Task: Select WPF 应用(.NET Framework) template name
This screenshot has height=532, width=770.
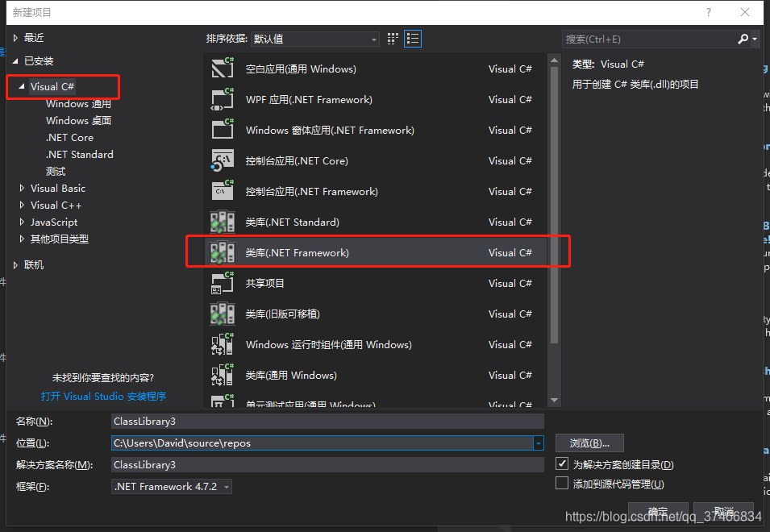Action: [309, 100]
